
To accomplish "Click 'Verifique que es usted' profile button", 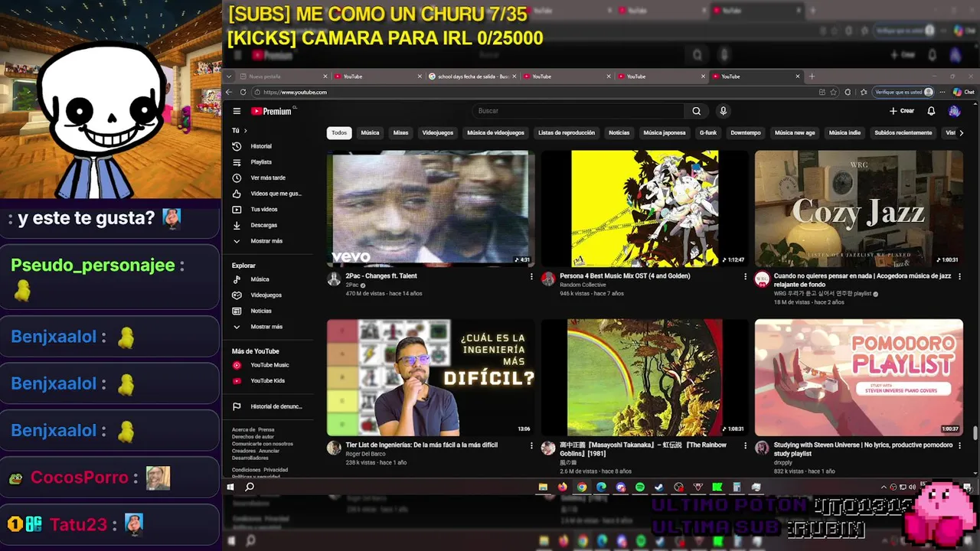I will pos(904,92).
